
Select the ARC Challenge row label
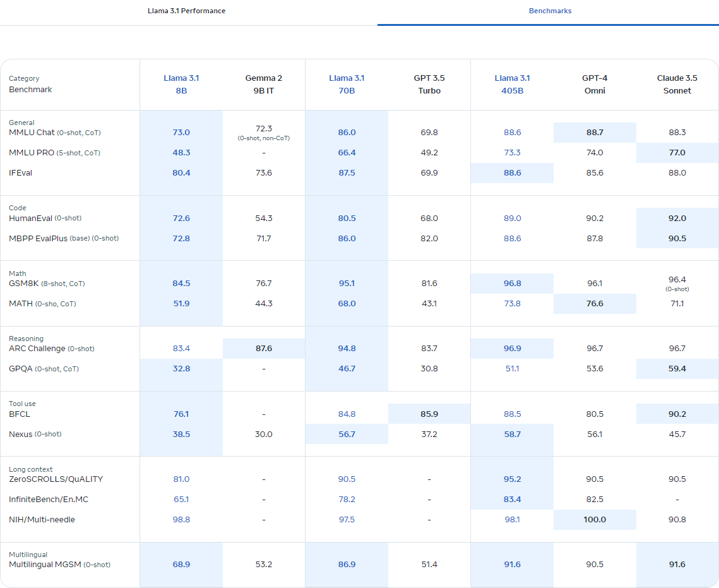pos(51,349)
